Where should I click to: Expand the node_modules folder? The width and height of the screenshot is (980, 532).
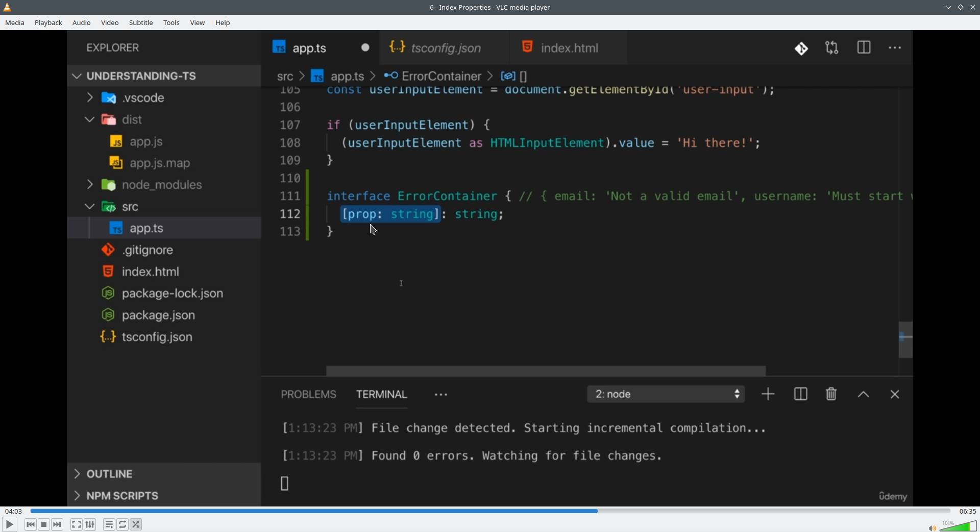[x=164, y=185]
